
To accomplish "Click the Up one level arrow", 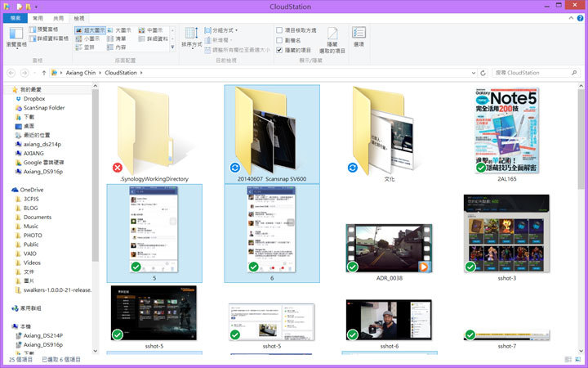I will (43, 73).
